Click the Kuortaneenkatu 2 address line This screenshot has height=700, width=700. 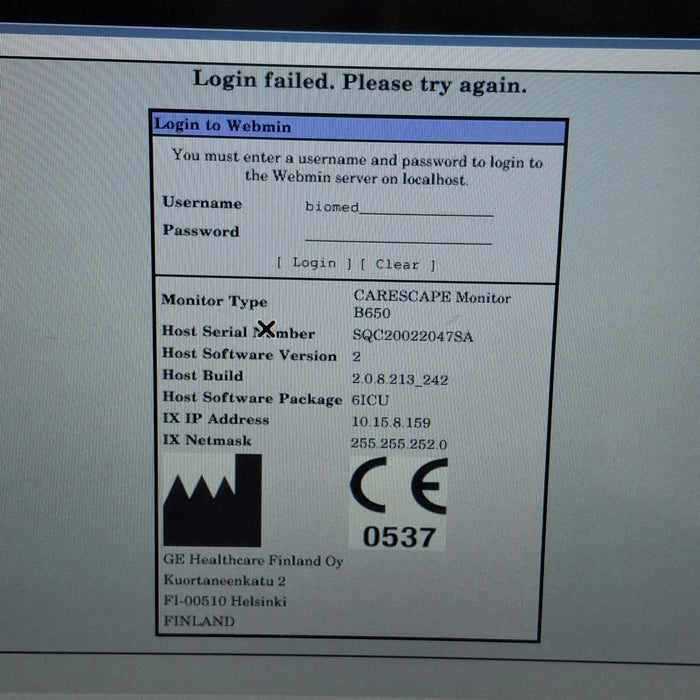coord(225,581)
